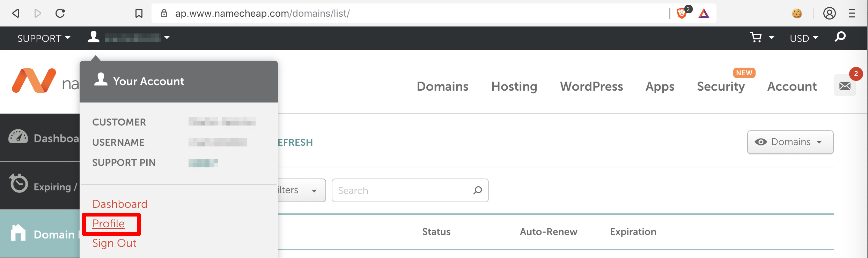Open the browser hamburger menu

pos(852,14)
